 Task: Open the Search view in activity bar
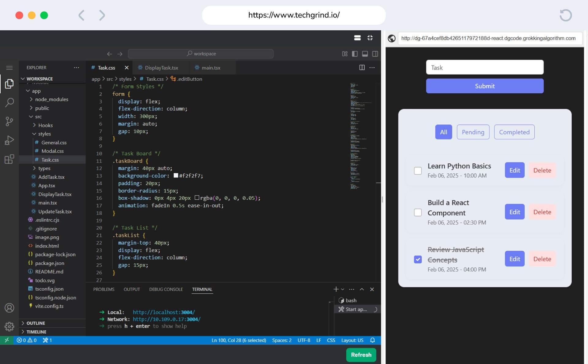tap(9, 102)
